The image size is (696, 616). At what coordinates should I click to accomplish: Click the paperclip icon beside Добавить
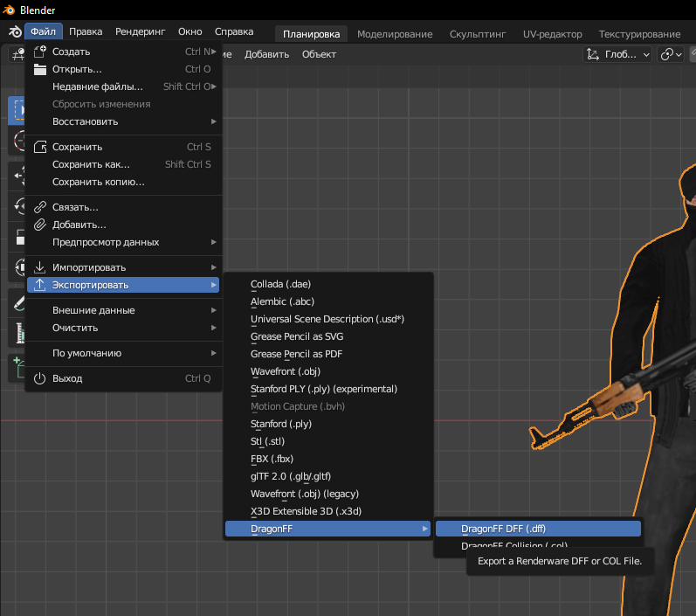(x=39, y=225)
